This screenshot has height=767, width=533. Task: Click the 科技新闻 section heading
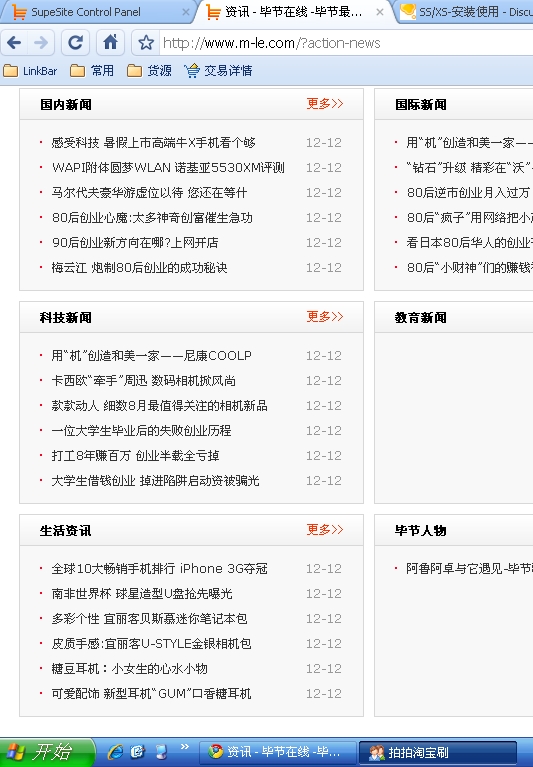tap(66, 317)
